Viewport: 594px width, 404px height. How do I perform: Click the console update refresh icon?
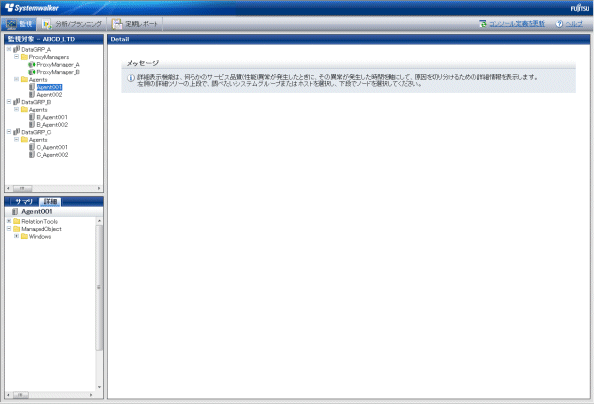click(483, 24)
